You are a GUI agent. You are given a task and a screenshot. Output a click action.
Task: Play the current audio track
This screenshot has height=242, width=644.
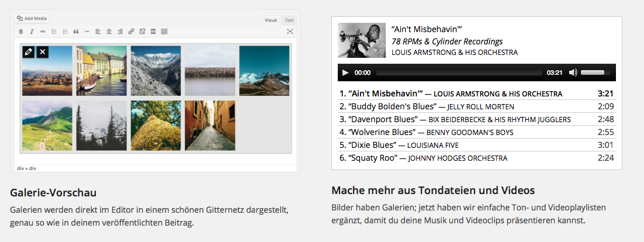pyautogui.click(x=345, y=72)
